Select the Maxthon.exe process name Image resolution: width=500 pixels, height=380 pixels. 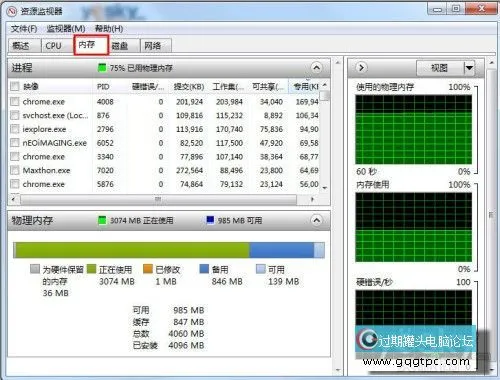(46, 170)
